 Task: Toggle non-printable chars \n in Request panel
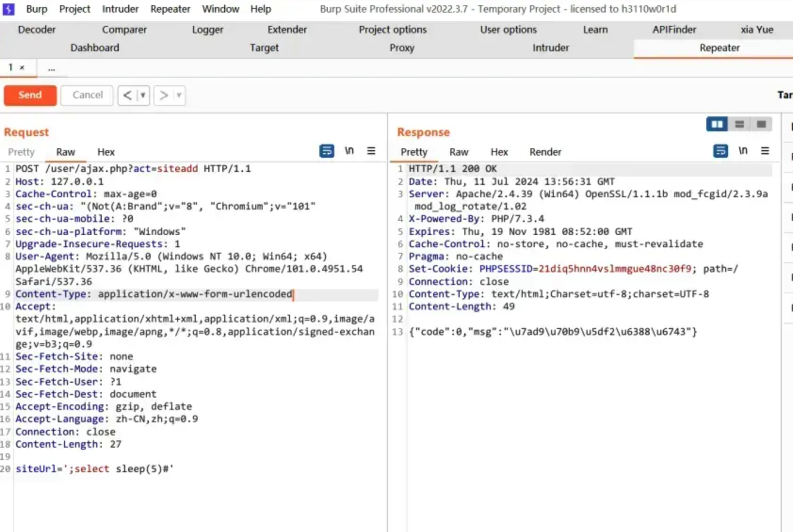click(x=349, y=151)
